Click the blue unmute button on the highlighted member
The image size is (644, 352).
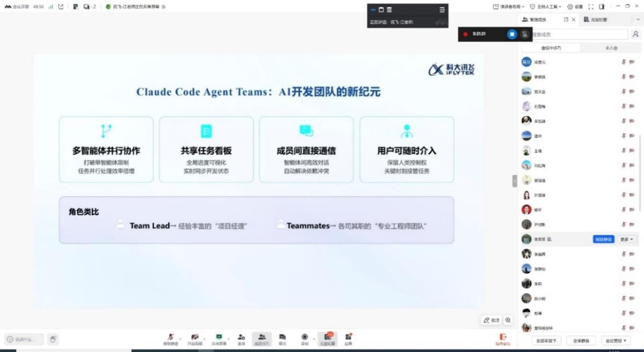point(604,239)
